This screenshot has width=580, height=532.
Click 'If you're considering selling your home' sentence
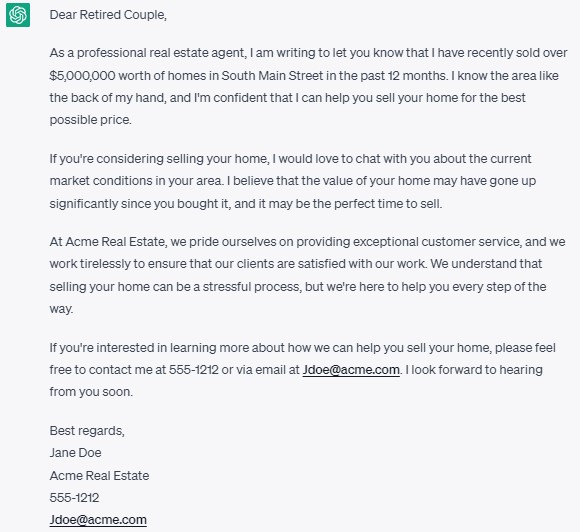(x=158, y=159)
